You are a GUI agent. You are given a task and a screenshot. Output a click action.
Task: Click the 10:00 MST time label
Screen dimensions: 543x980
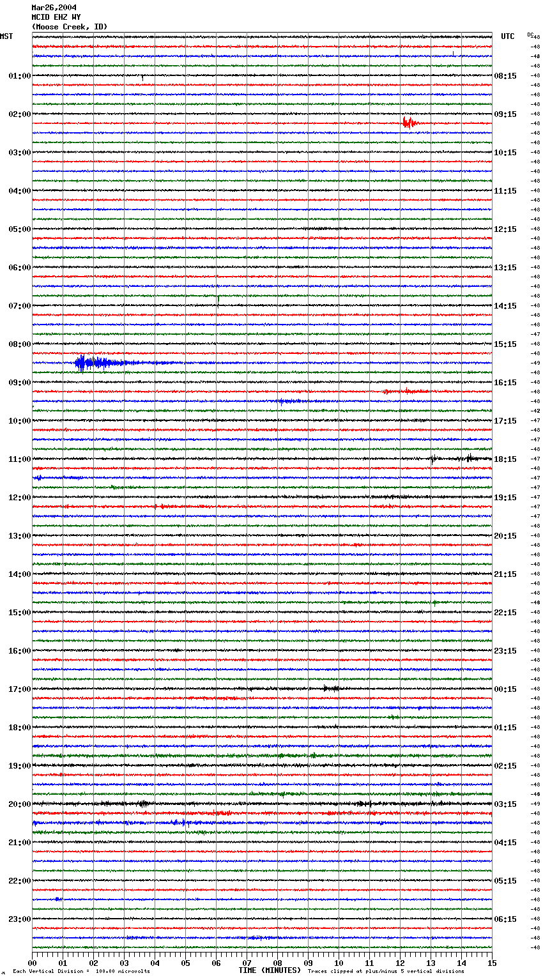[20, 421]
